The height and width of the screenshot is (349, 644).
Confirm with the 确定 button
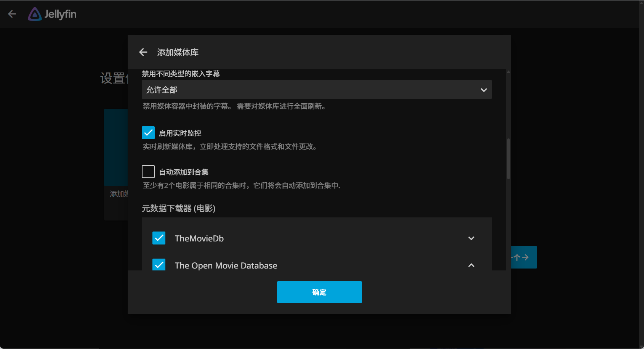[x=319, y=292]
